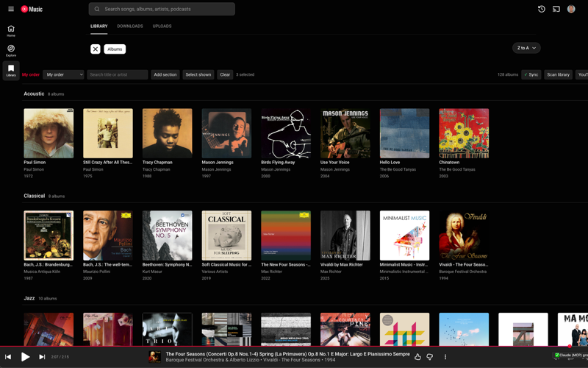
Task: Click the search magnifier icon
Action: [97, 9]
